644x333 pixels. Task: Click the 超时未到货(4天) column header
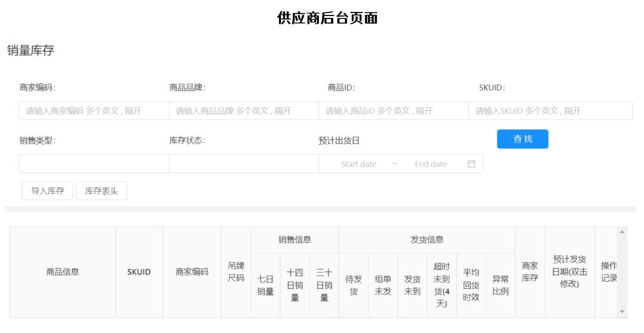tap(441, 285)
